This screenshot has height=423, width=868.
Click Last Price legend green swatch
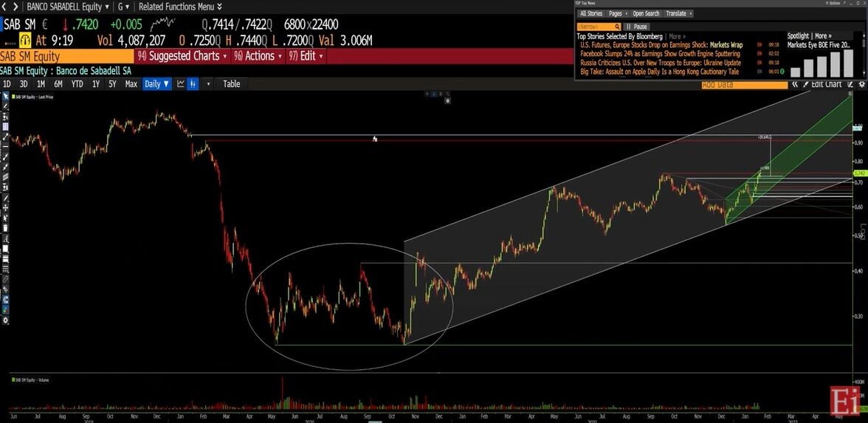13,97
